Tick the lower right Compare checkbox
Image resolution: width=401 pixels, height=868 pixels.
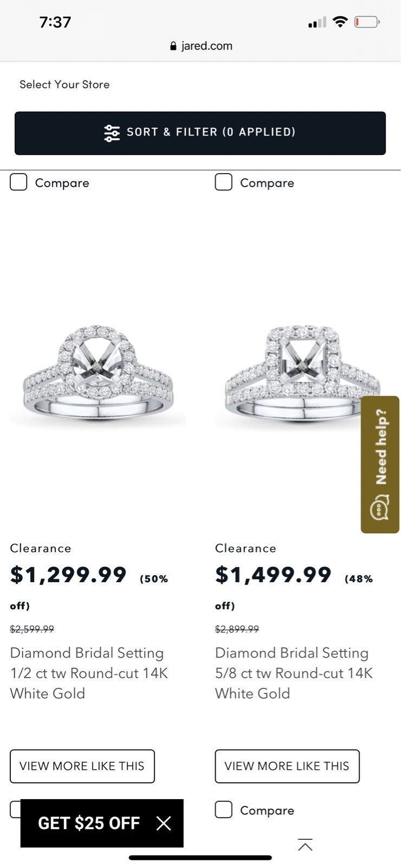point(224,809)
